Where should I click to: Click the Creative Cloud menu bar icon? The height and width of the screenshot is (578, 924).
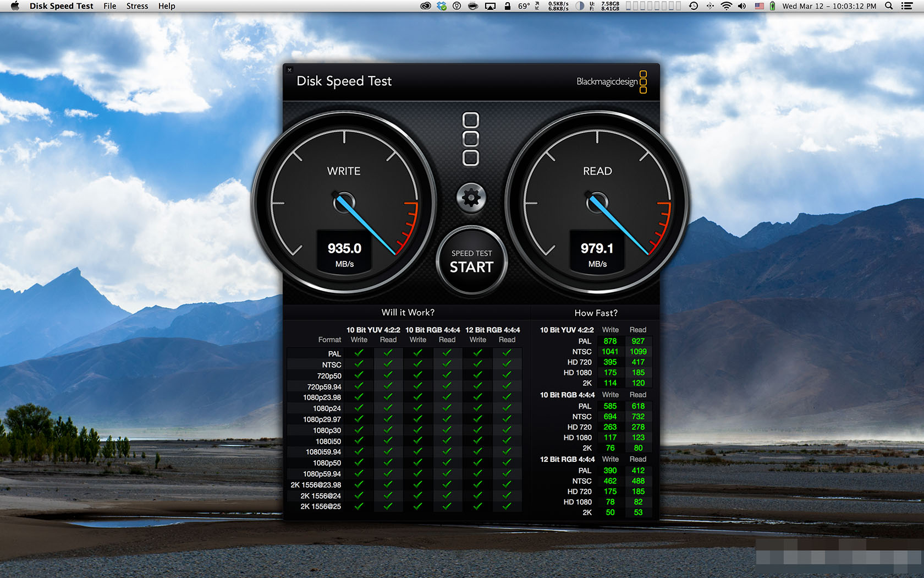pyautogui.click(x=425, y=6)
